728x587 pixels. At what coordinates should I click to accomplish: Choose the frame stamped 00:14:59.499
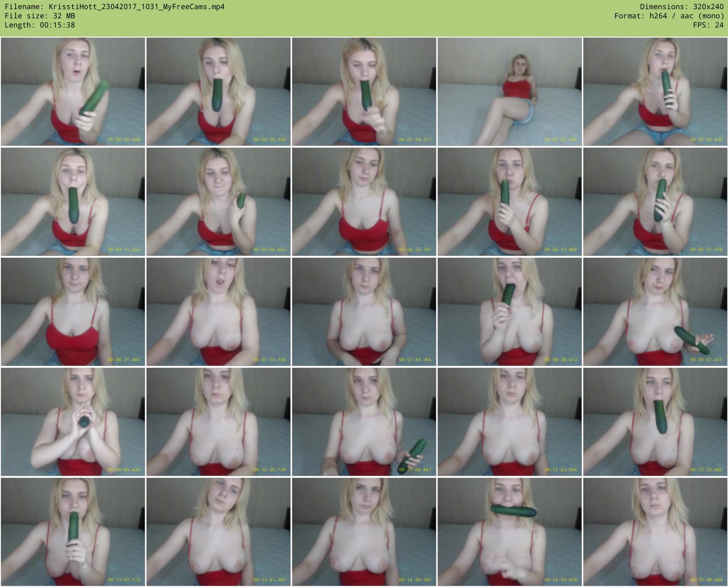click(510, 532)
